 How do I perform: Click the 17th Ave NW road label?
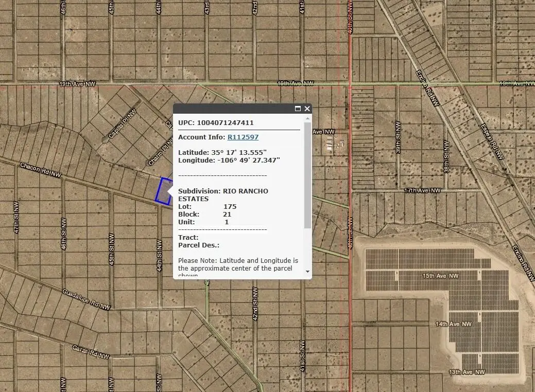pos(423,189)
